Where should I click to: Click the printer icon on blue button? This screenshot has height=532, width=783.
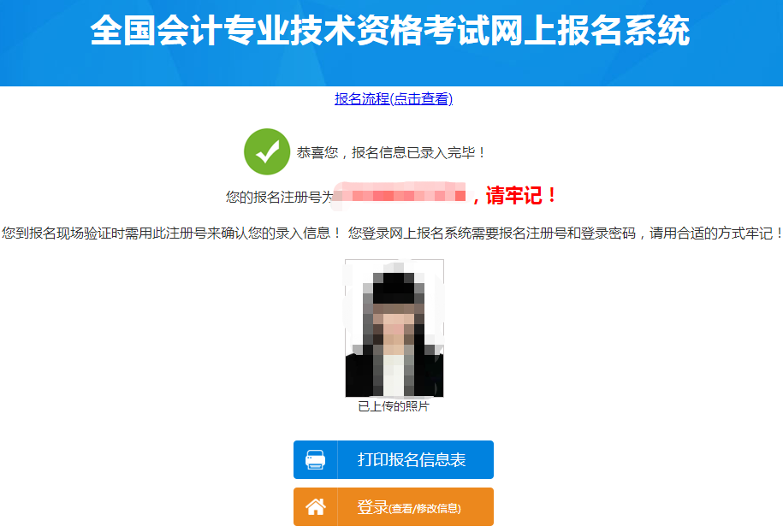(x=315, y=459)
